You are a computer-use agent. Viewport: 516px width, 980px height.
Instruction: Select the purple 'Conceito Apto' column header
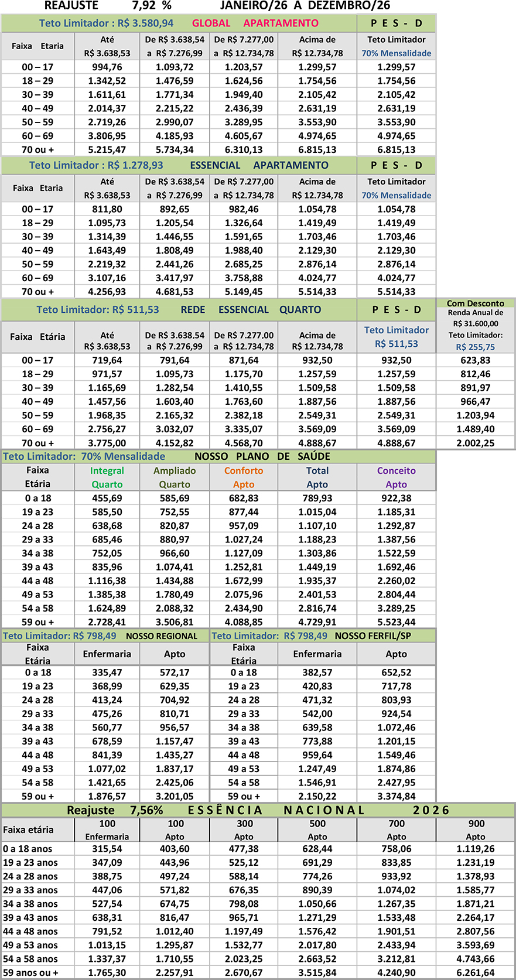(x=396, y=477)
